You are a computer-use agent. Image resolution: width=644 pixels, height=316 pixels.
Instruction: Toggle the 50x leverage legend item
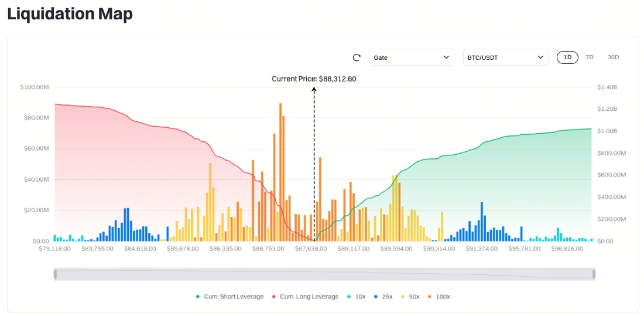tap(410, 297)
